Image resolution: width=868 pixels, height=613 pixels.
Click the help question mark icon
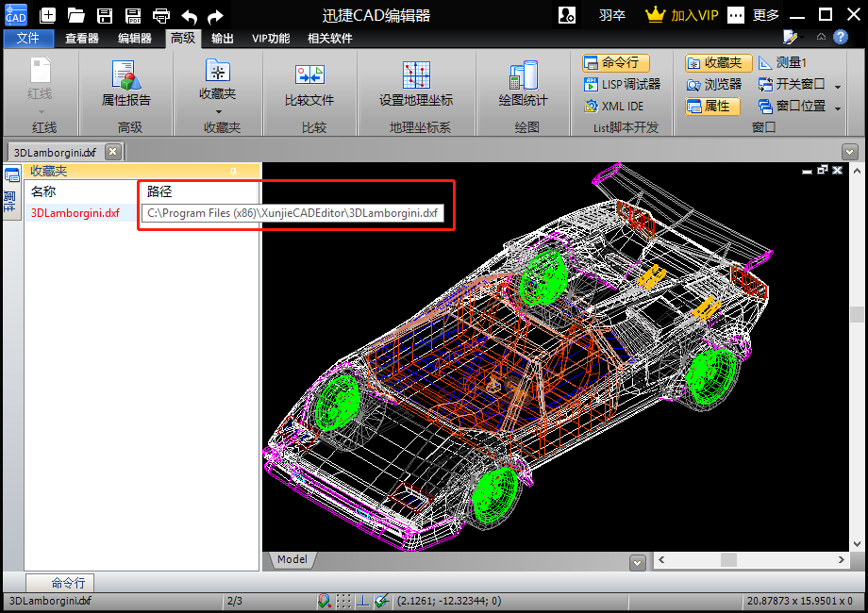841,37
